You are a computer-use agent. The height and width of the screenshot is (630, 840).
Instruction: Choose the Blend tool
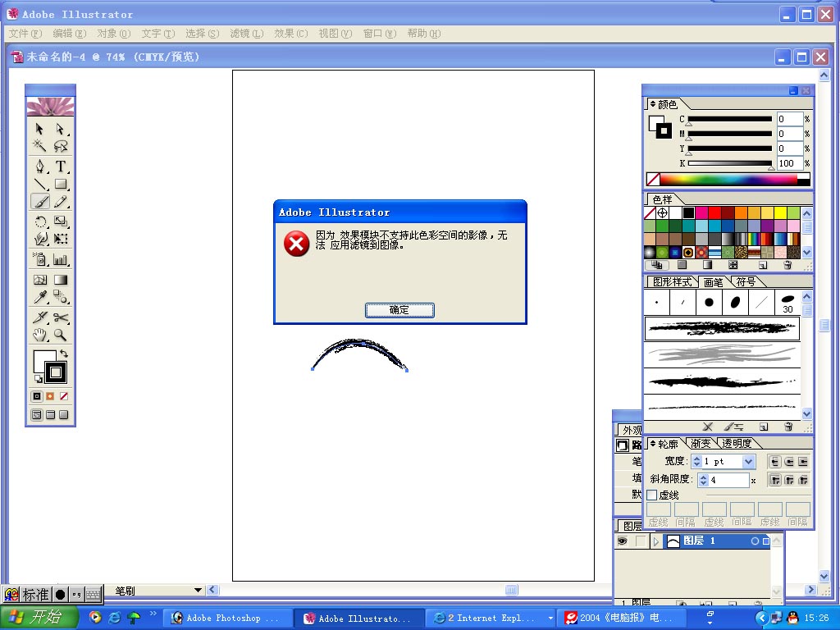coord(60,297)
